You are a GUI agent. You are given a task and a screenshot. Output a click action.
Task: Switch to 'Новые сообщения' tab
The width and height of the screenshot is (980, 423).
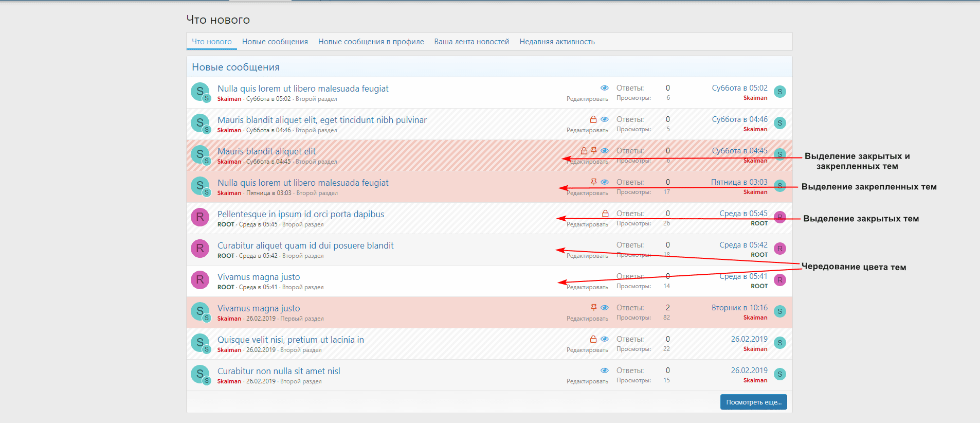[x=275, y=42]
